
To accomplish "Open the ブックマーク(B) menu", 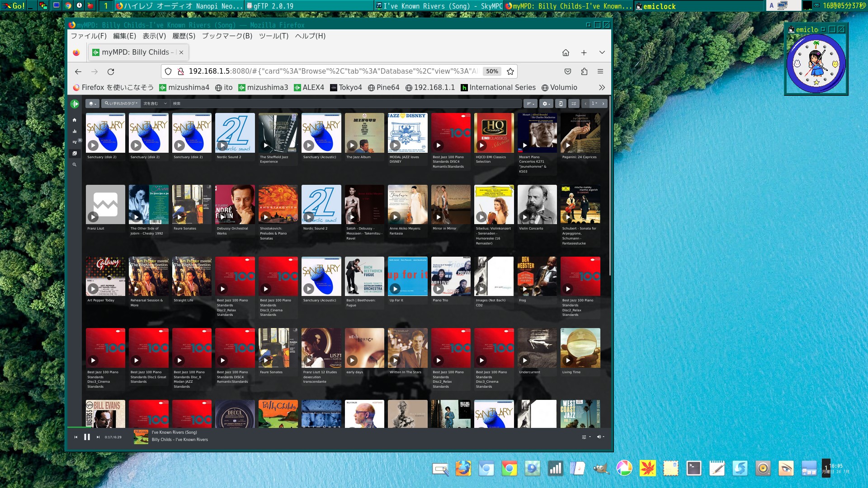I will (x=227, y=36).
